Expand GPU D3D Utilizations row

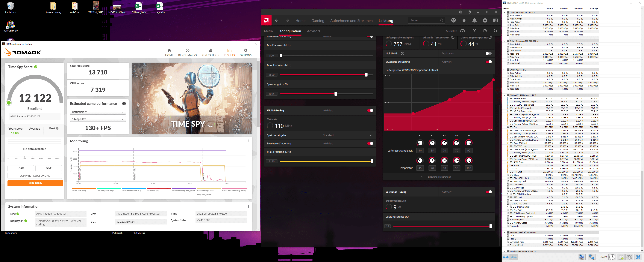[507, 194]
